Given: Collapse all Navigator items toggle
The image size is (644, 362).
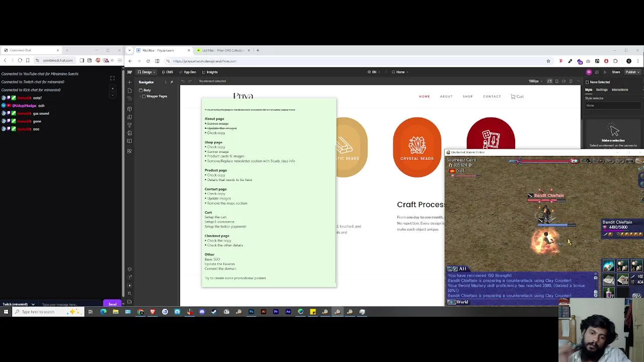Looking at the screenshot, I should pos(166,82).
